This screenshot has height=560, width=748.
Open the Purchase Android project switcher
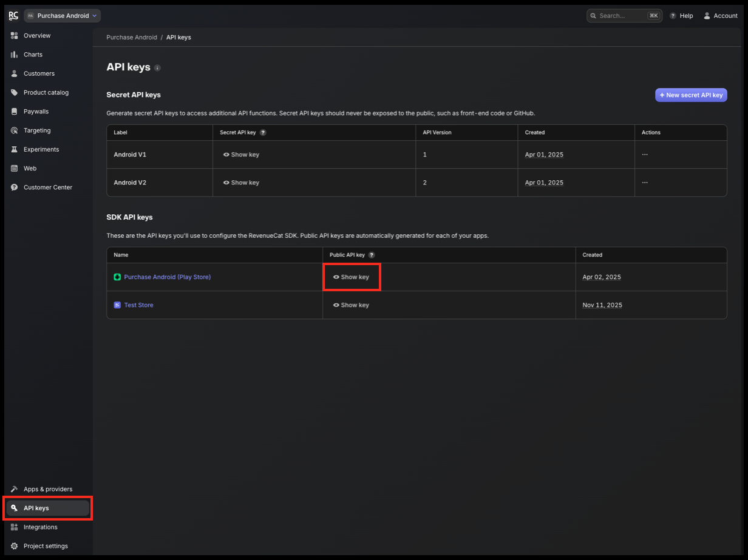(62, 15)
